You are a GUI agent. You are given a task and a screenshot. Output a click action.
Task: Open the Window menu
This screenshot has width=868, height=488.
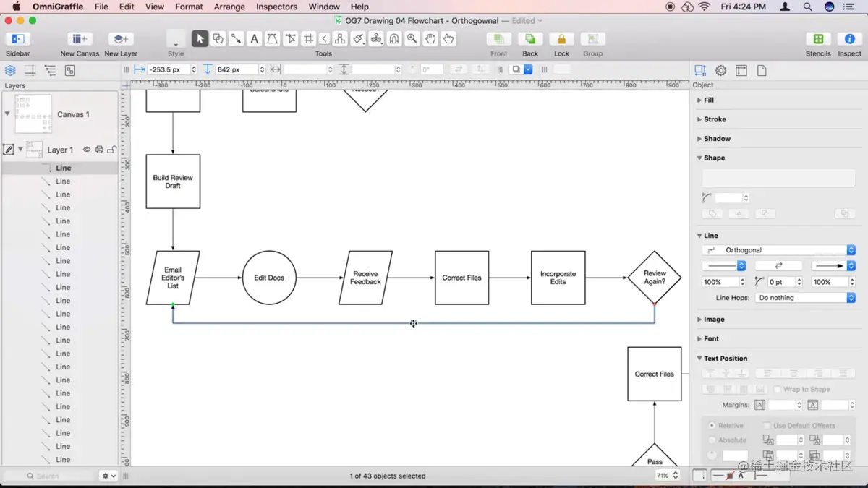(324, 7)
